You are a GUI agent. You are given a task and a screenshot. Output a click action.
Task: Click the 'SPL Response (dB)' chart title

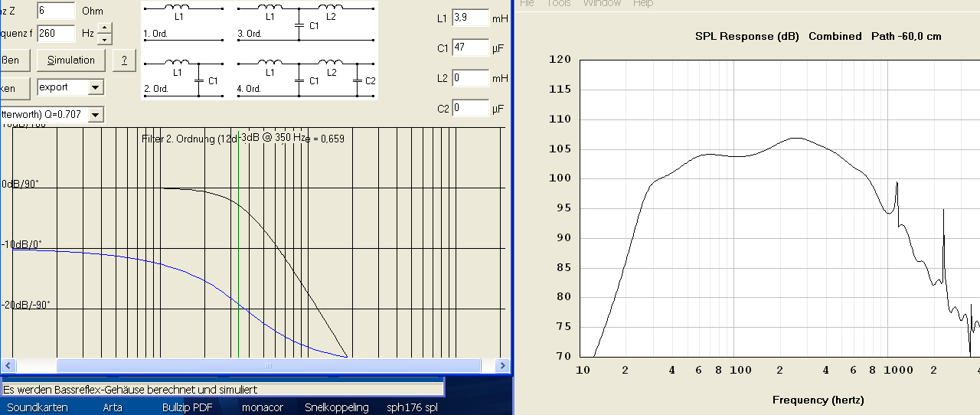(x=747, y=36)
